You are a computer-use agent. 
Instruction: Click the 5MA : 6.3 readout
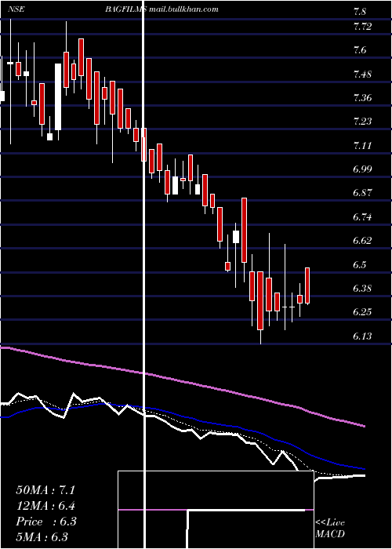[42, 536]
